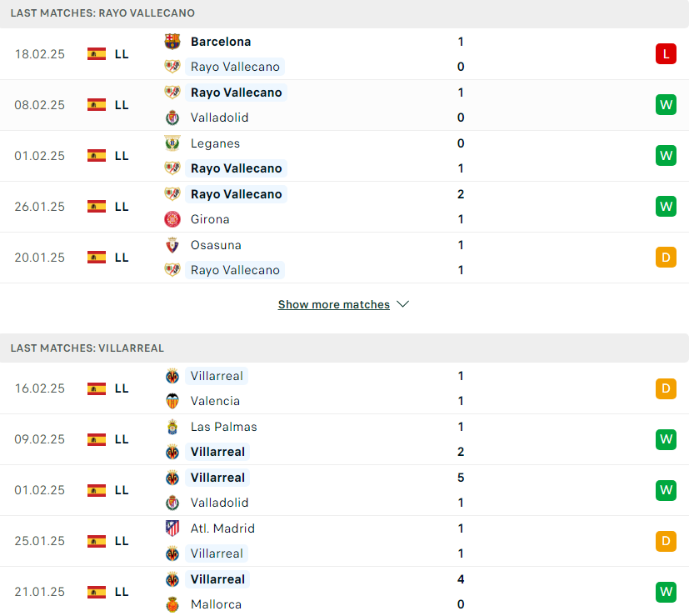Select Mallorca team name in 21.01.25 match

[217, 604]
